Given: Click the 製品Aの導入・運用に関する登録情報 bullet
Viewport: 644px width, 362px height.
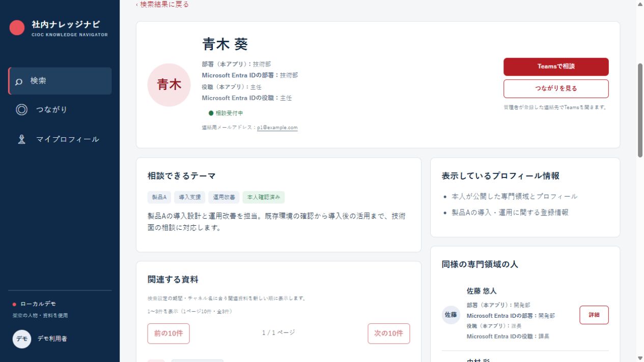Looking at the screenshot, I should pos(510,213).
